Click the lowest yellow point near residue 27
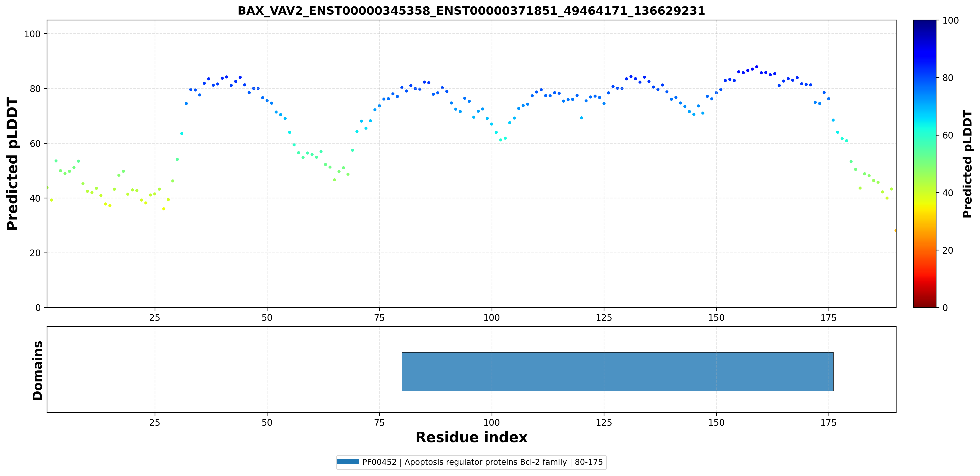980x476 pixels. click(164, 209)
